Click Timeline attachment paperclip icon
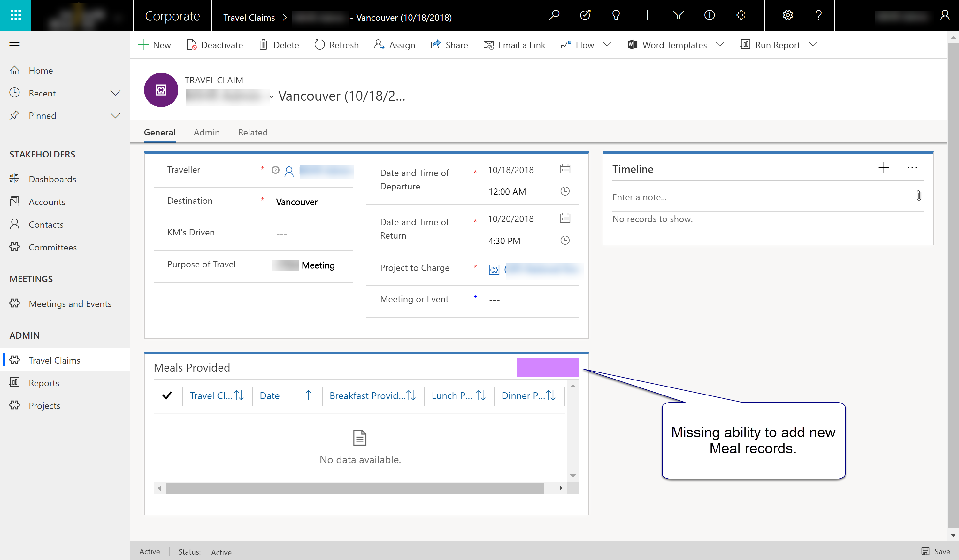This screenshot has height=560, width=959. (918, 196)
